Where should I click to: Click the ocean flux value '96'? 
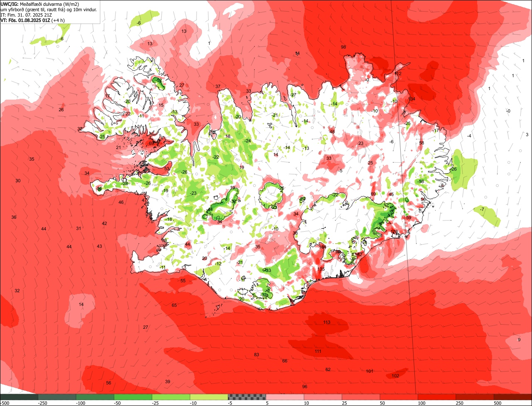coord(305,386)
